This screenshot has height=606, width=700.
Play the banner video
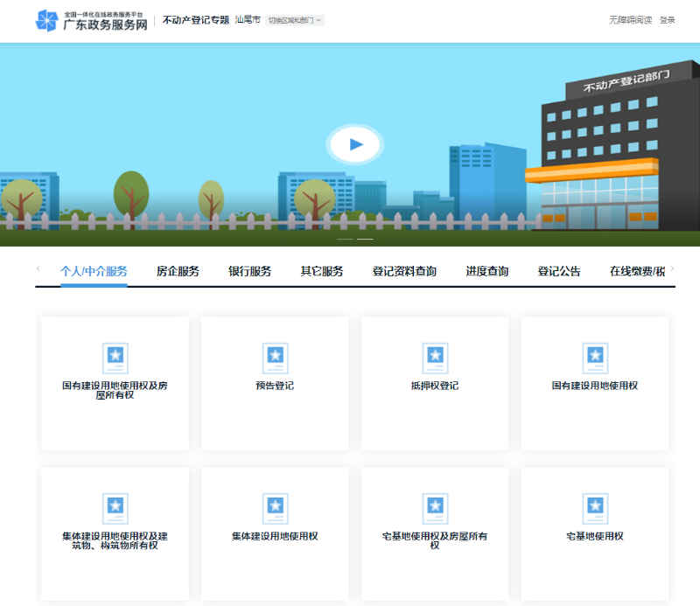click(354, 144)
